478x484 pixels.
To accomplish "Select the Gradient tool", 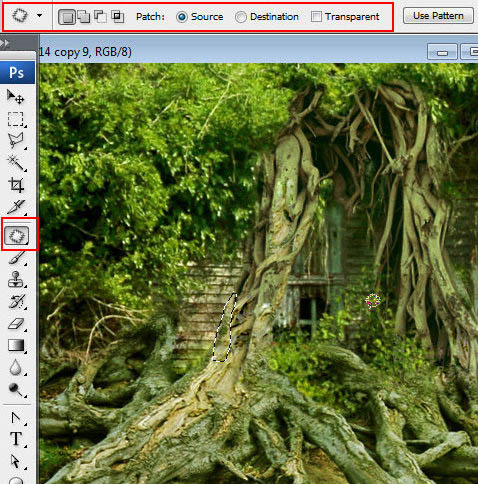I will tap(16, 346).
